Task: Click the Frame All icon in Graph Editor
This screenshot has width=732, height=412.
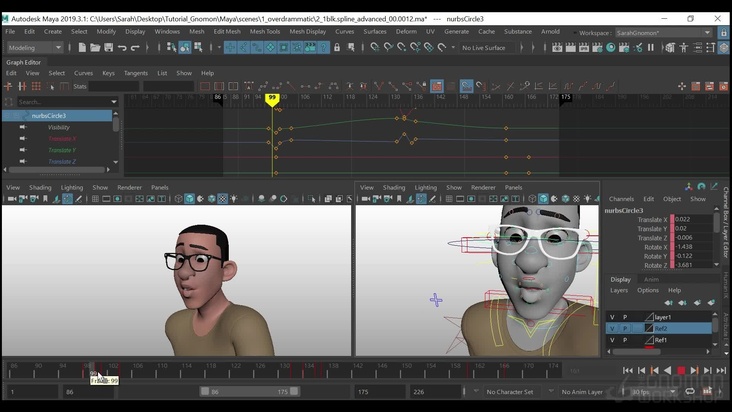Action: (205, 86)
